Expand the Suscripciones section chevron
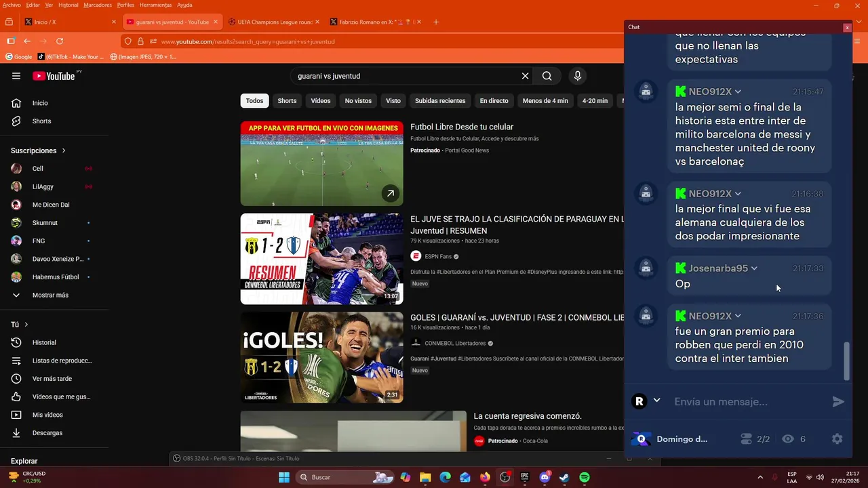Image resolution: width=868 pixels, height=488 pixels. point(64,150)
